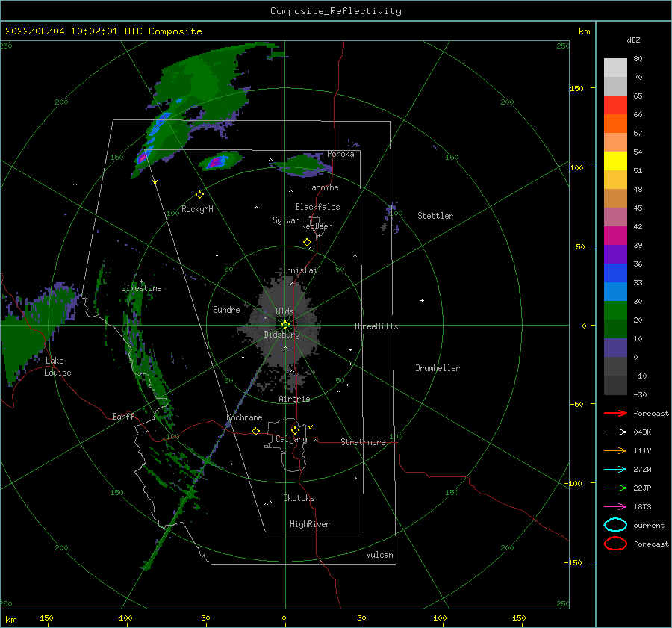The image size is (672, 628).
Task: Click yellow diamond marker below Cochrane
Action: click(256, 432)
